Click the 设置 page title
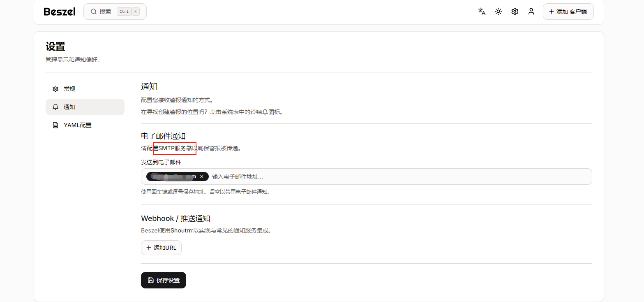This screenshot has width=644, height=302. coord(55,46)
